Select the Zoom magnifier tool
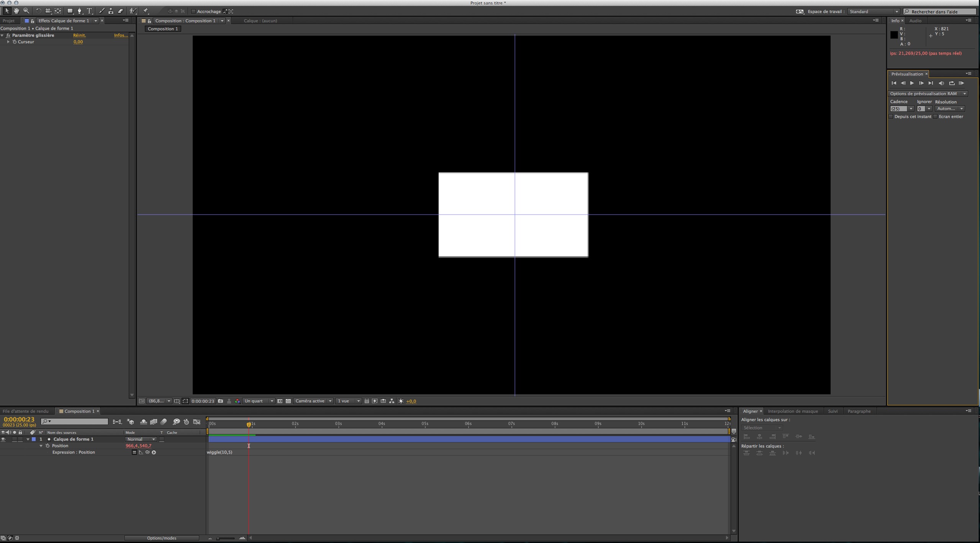Viewport: 980px width, 543px height. pyautogui.click(x=26, y=11)
